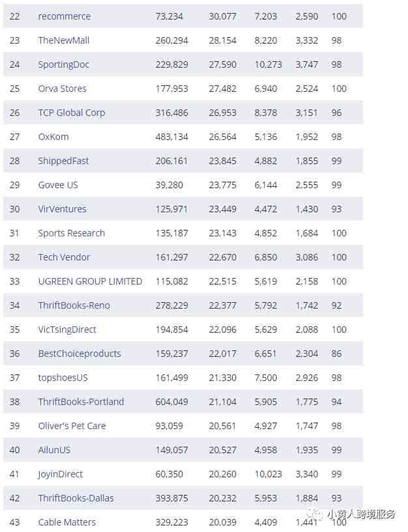Click the topshoesUS seller link
The image size is (408, 532).
pyautogui.click(x=63, y=378)
